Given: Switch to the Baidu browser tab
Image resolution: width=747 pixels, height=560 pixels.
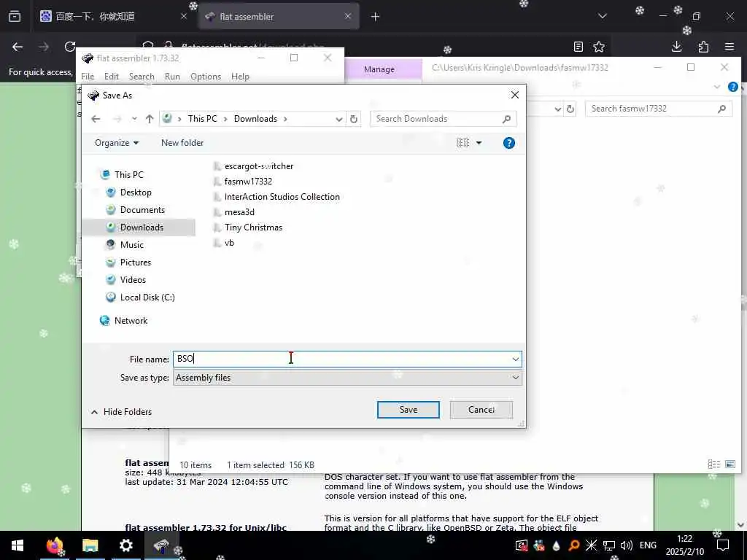Looking at the screenshot, I should 113,17.
